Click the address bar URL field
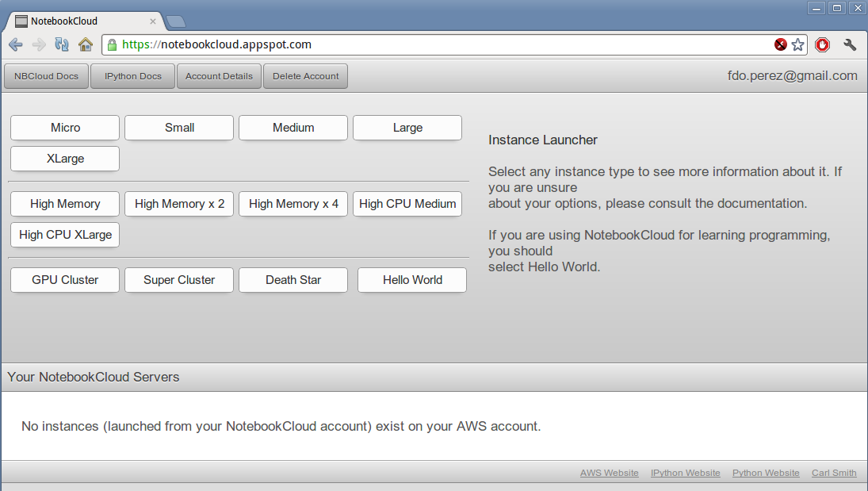Screen dimensions: 868x491 click(x=444, y=44)
